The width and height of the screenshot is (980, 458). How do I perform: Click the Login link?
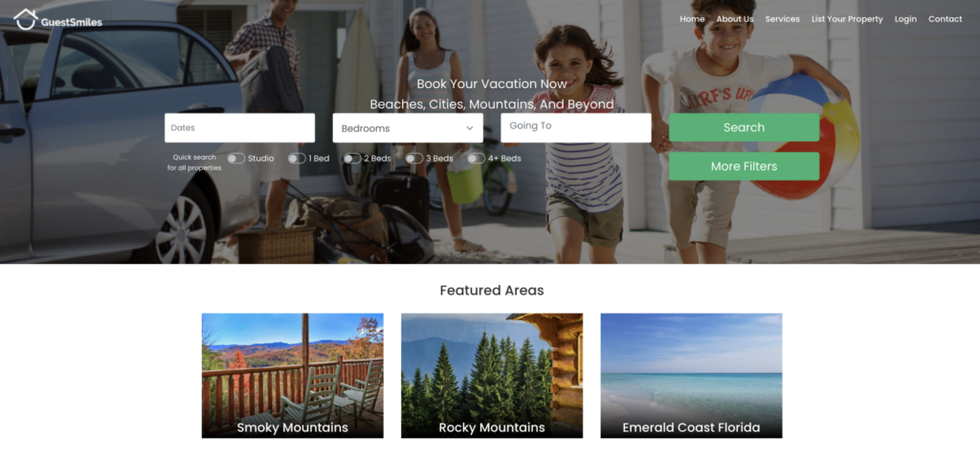tap(905, 19)
